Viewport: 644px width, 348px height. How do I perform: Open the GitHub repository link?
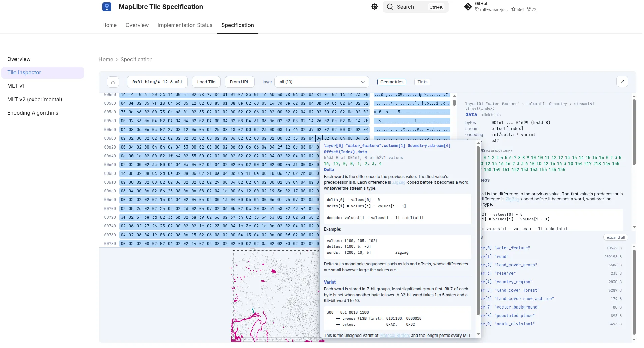pyautogui.click(x=500, y=7)
